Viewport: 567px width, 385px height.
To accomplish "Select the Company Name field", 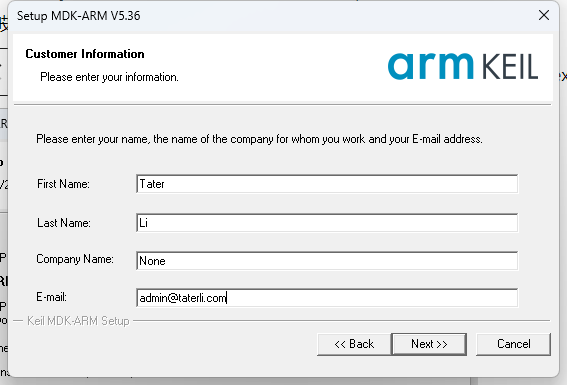I will point(327,261).
